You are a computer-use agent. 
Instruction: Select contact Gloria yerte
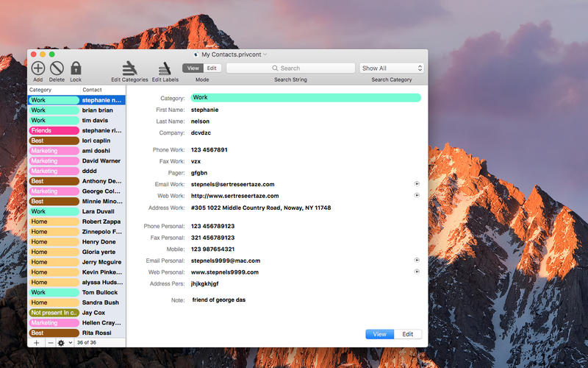pyautogui.click(x=98, y=252)
